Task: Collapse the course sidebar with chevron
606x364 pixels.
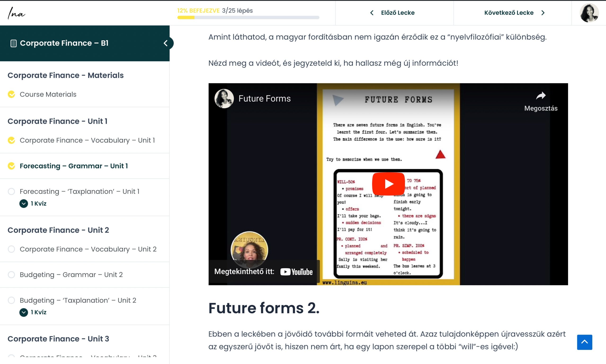Action: tap(166, 43)
